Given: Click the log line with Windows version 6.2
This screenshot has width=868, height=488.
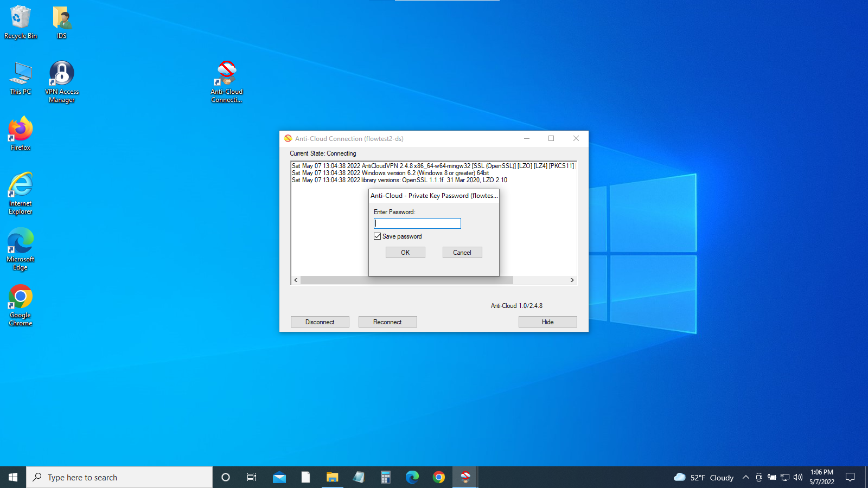Looking at the screenshot, I should 390,173.
